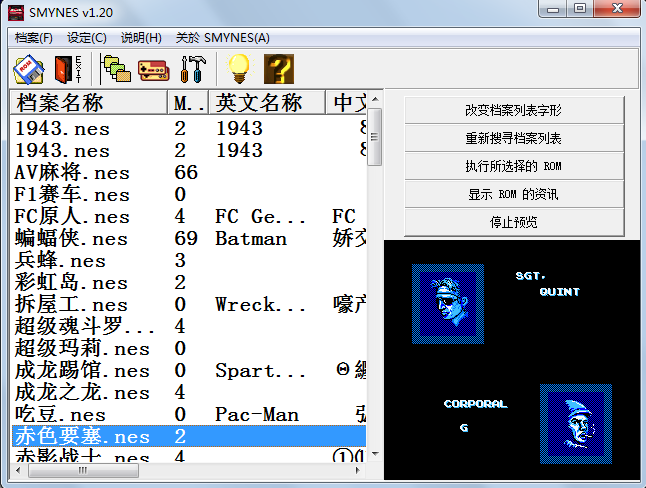
Task: Click the question mark help icon
Action: coord(279,69)
